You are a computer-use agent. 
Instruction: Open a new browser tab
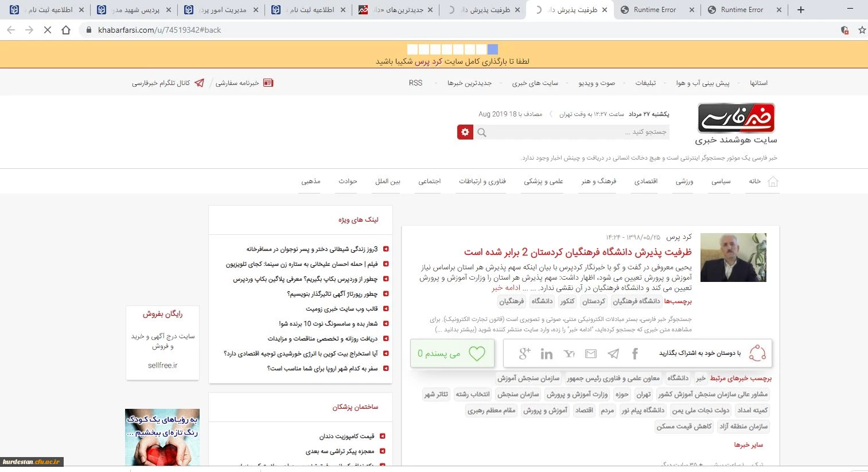[x=801, y=10]
